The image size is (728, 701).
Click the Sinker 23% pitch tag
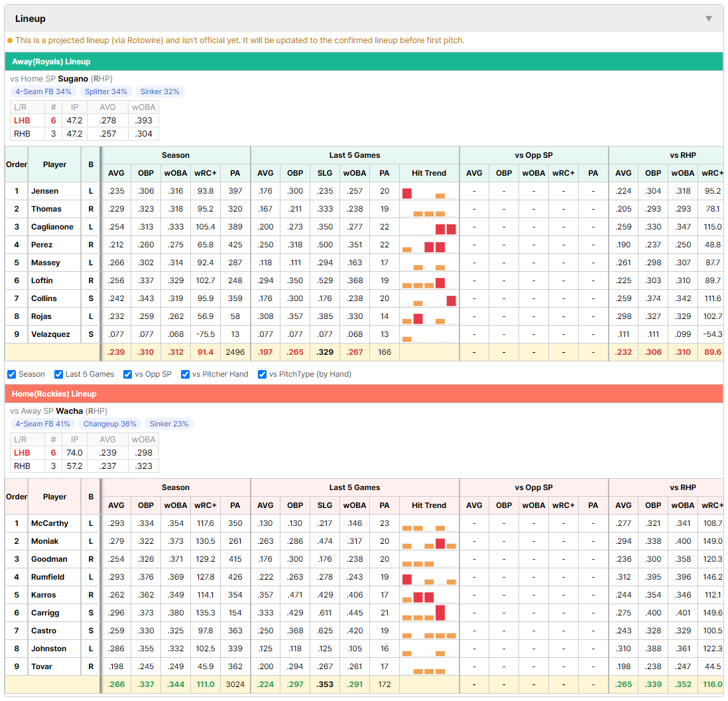[x=169, y=424]
